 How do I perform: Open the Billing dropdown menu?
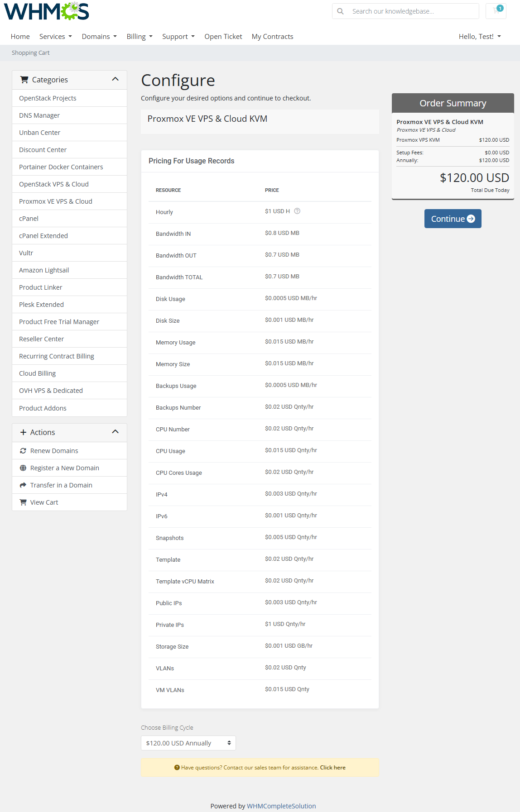(x=140, y=37)
